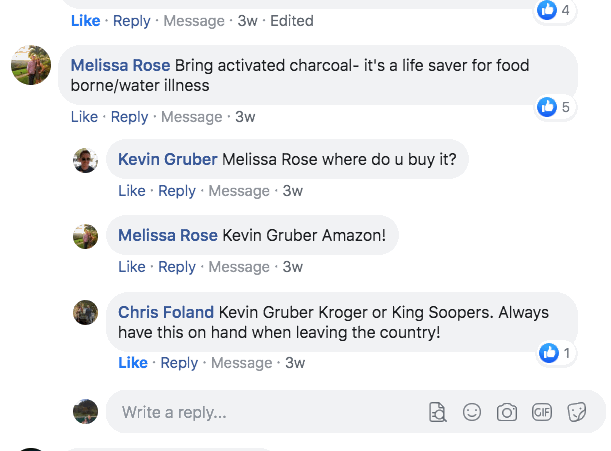Insert a GIF in the reply
This screenshot has width=611, height=451.
tap(542, 412)
